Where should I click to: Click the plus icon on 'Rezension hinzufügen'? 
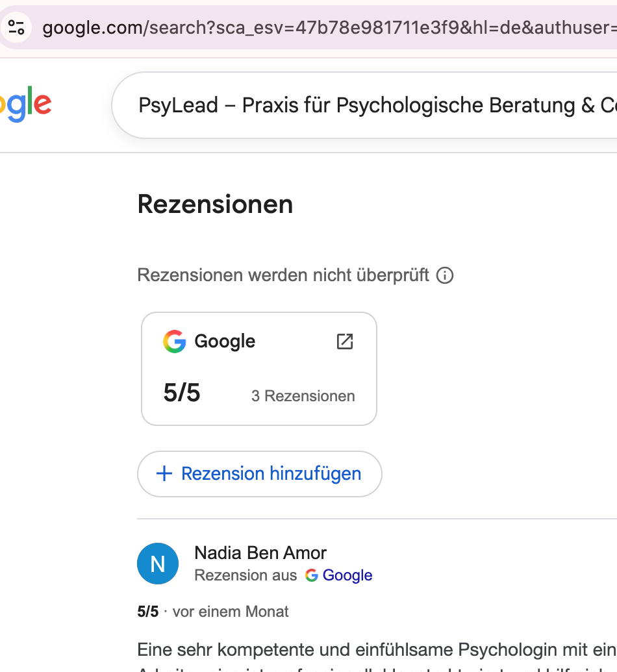pyautogui.click(x=164, y=473)
